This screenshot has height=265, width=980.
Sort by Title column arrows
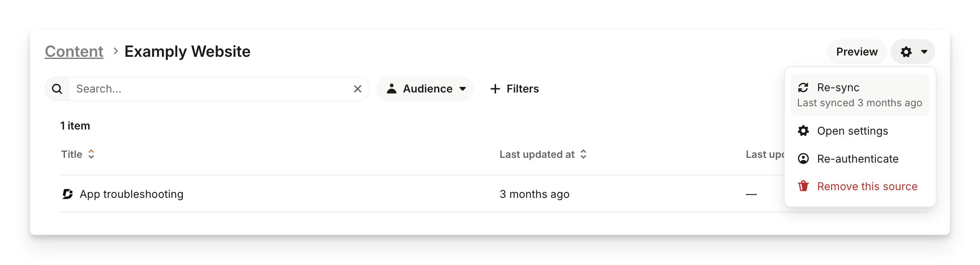tap(91, 154)
